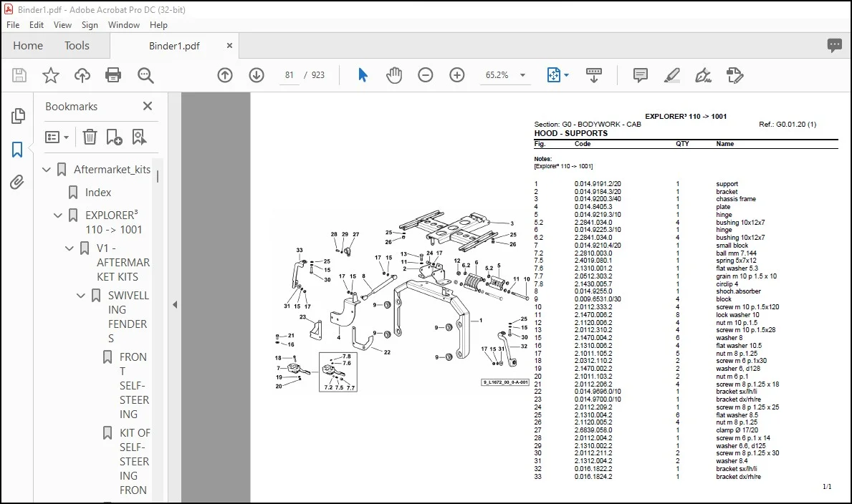
Task: Click the Save file icon
Action: [19, 75]
